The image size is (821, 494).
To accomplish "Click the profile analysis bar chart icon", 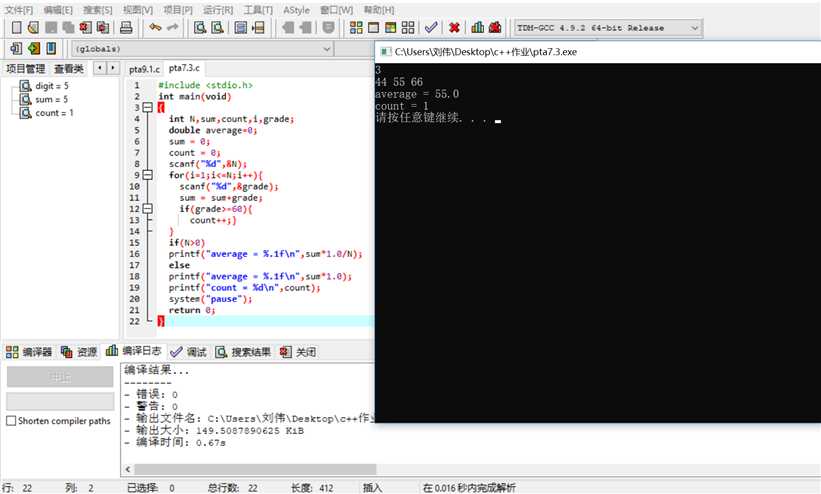I will point(479,28).
